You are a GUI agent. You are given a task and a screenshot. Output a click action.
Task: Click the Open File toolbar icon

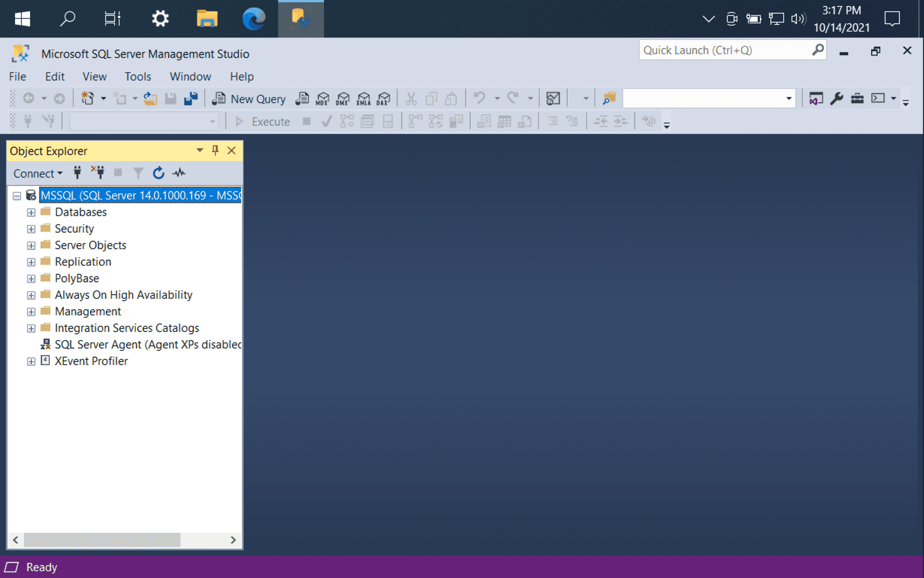(x=150, y=98)
